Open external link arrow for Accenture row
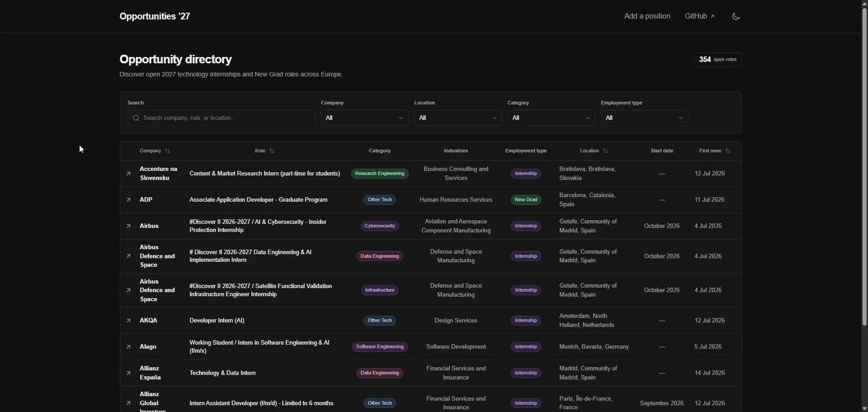Screen dimensions: 868x412 (128, 174)
